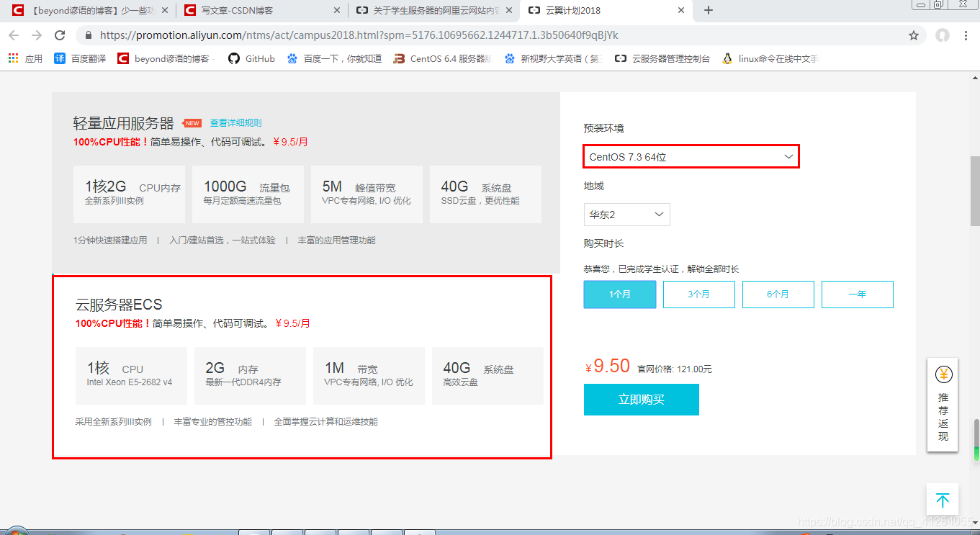The height and width of the screenshot is (535, 980).
Task: Click the 1M 带宽 spec tile
Action: click(x=369, y=375)
